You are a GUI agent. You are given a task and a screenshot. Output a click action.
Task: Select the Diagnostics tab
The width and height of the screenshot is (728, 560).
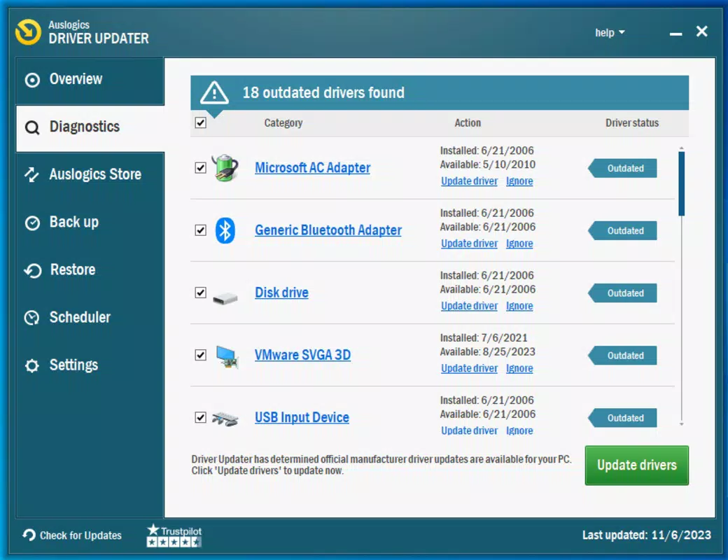click(90, 127)
